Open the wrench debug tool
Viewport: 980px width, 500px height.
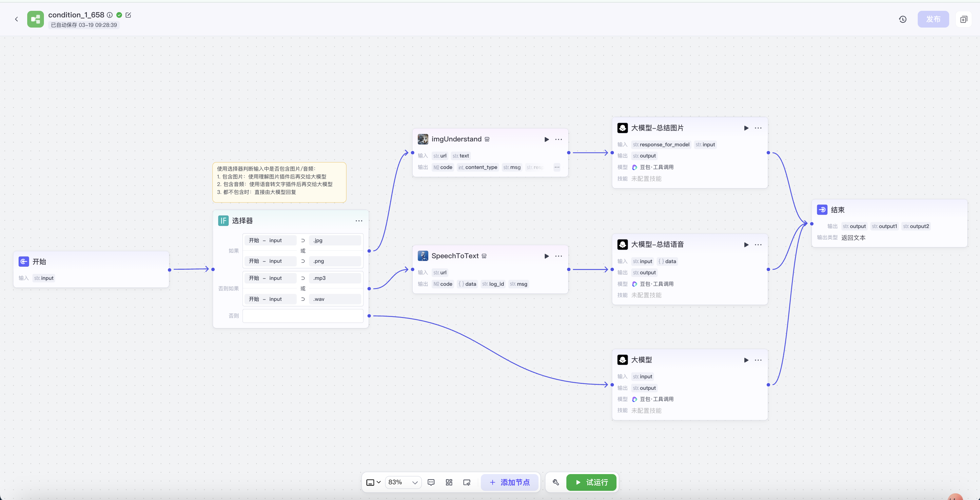pos(556,482)
